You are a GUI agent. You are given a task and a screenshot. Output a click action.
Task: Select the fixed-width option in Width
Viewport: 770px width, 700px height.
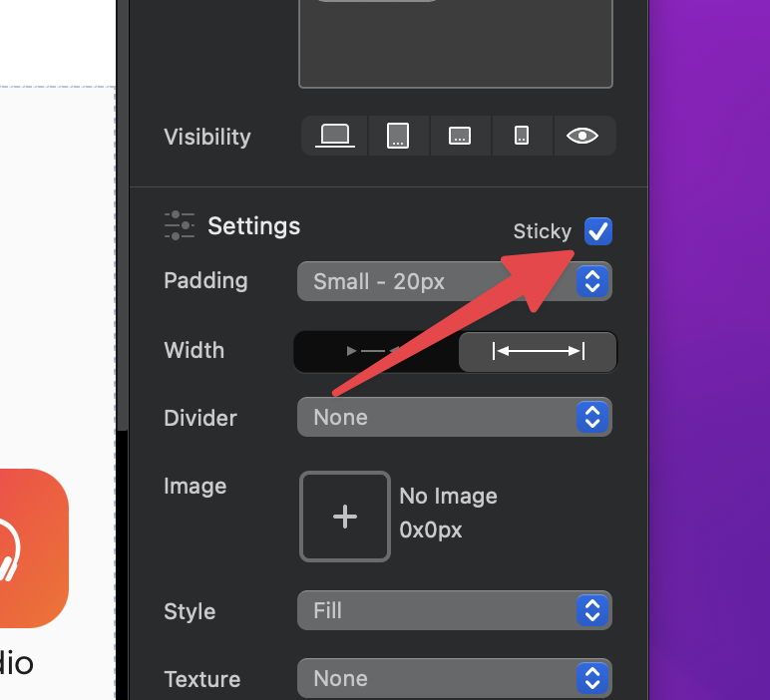click(x=376, y=351)
